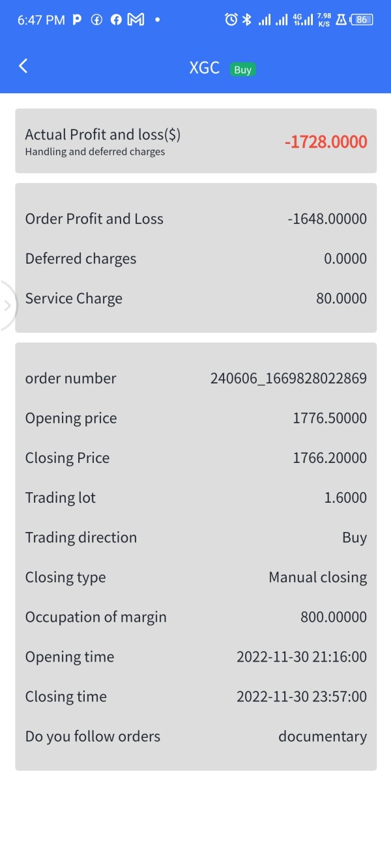Tap the documentary follow orders value
This screenshot has width=391, height=868.
(323, 736)
